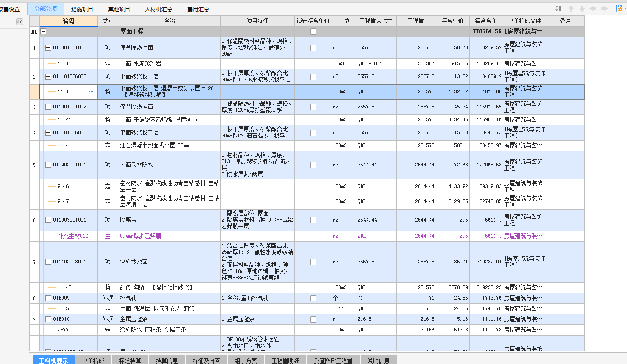Click the right arrow demote icon
Image resolution: width=627 pixels, height=364 pixels.
pyautogui.click(x=604, y=9)
